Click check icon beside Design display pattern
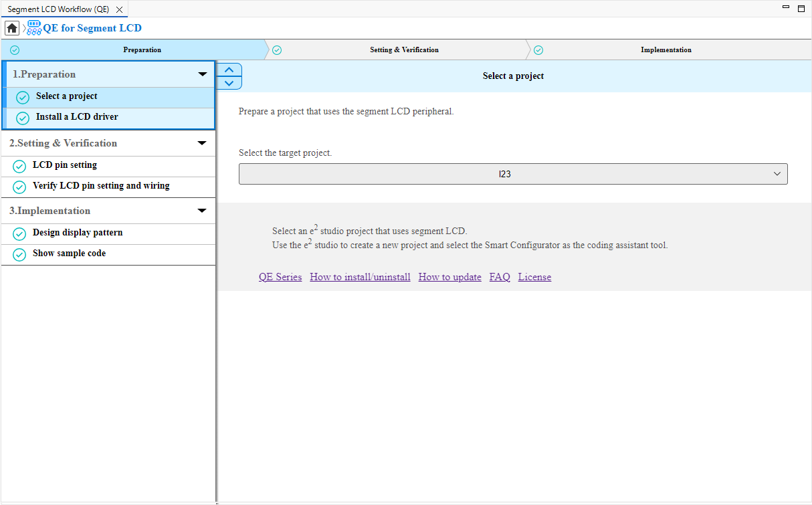 coord(19,233)
